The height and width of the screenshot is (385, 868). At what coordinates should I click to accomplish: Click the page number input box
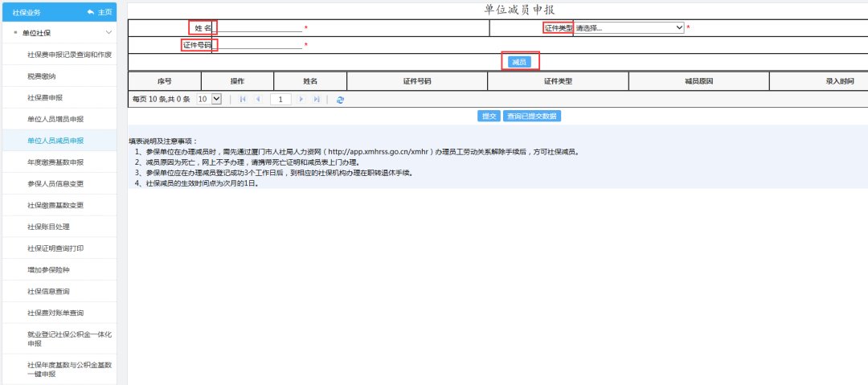click(x=280, y=99)
